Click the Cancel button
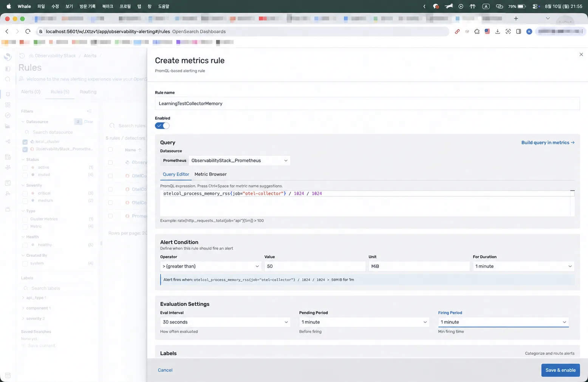Viewport: 588px width, 382px height. tap(165, 370)
